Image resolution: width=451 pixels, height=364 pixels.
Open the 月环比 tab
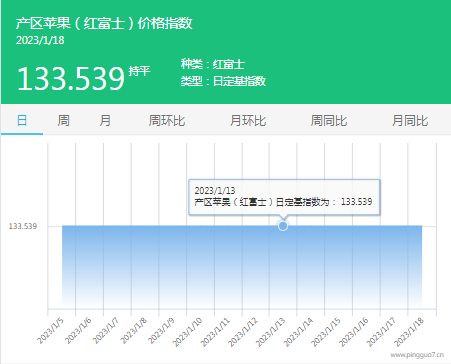(248, 120)
